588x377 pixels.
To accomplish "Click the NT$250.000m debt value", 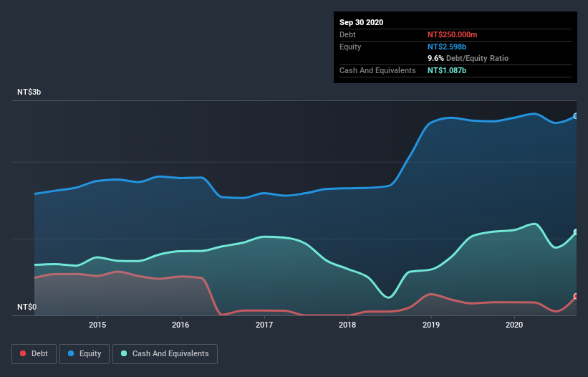I will pyautogui.click(x=452, y=34).
